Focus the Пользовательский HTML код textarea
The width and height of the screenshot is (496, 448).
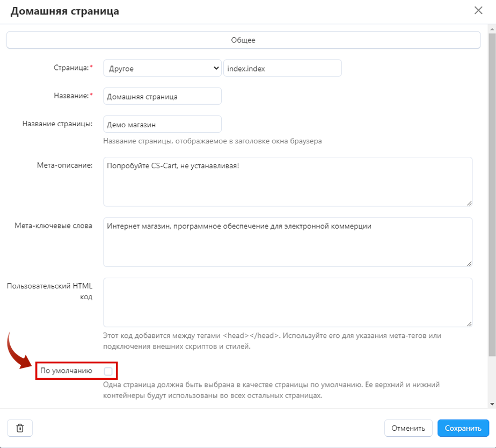(288, 302)
